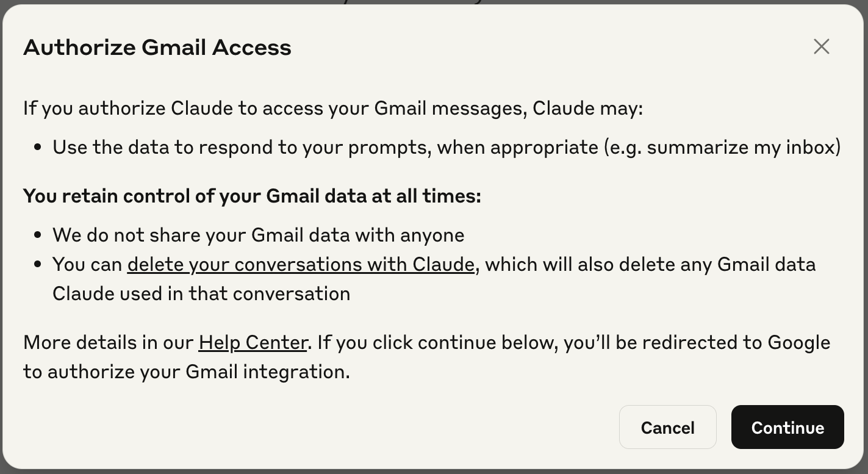Follow the Help Center link
Screen dimensions: 868x474
pos(253,343)
